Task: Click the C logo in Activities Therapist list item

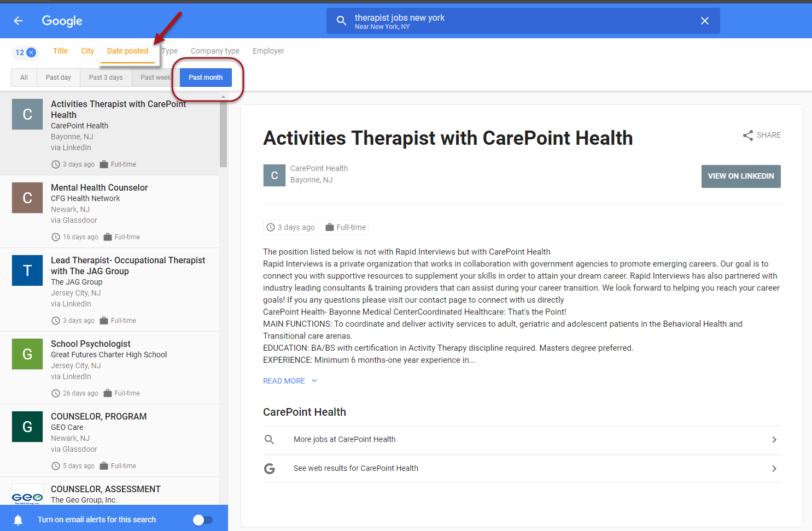Action: (27, 114)
